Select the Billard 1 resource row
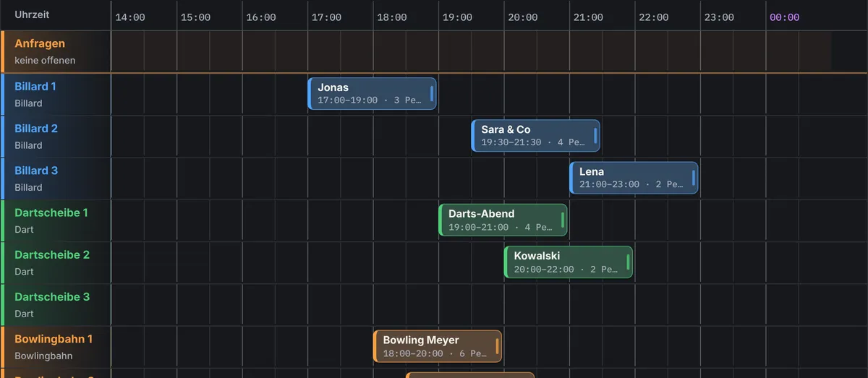This screenshot has height=378, width=868. (56, 94)
